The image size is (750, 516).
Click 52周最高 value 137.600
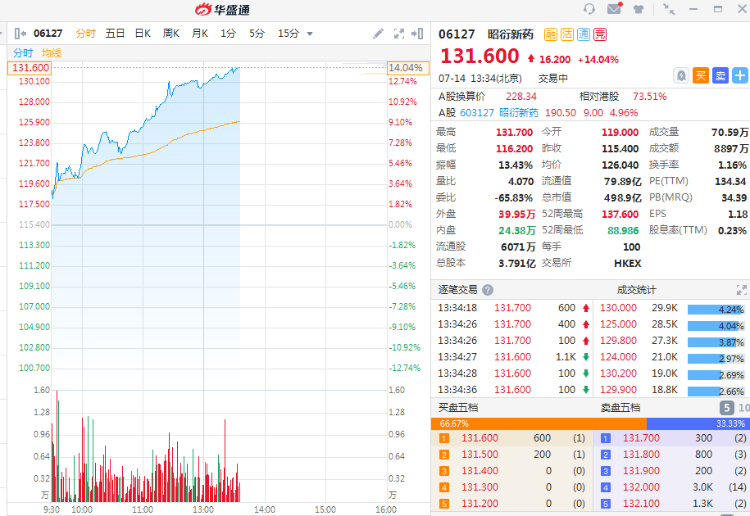(620, 214)
